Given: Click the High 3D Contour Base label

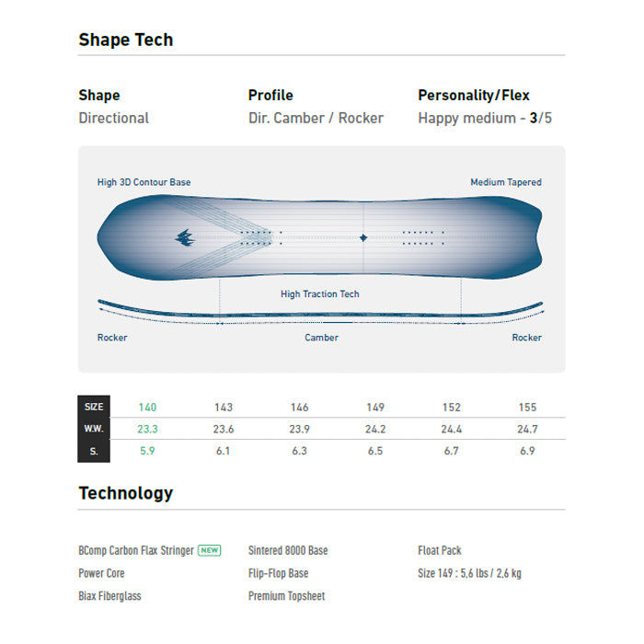Looking at the screenshot, I should coord(144,182).
